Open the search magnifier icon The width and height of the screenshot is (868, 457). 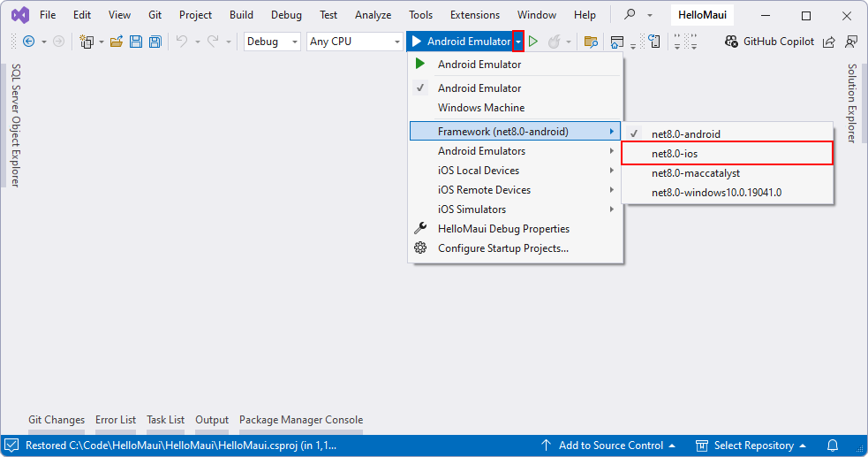click(630, 14)
